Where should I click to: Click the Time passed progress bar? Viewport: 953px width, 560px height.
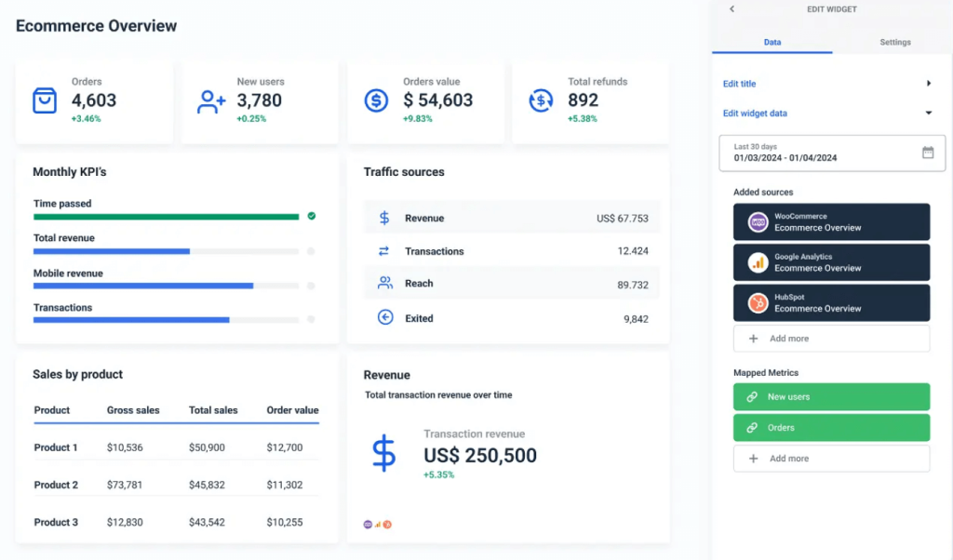click(166, 217)
